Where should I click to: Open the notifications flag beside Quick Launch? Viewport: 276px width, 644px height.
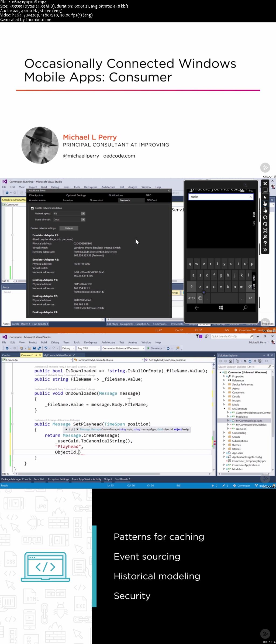click(199, 336)
